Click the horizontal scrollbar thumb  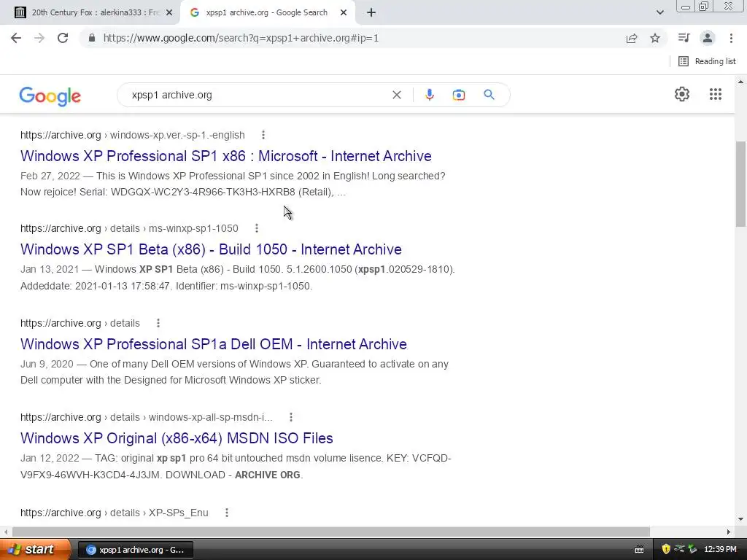point(331,532)
